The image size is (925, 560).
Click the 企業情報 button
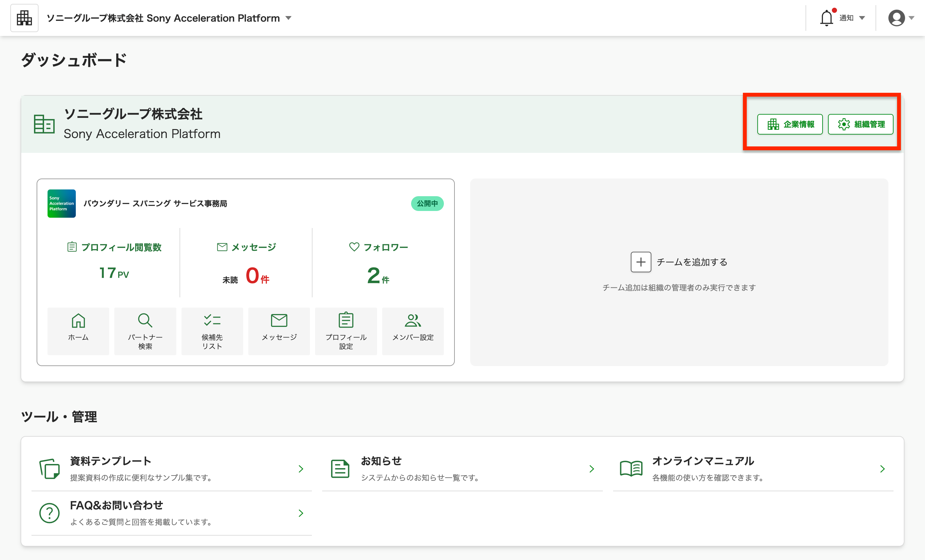coord(789,124)
